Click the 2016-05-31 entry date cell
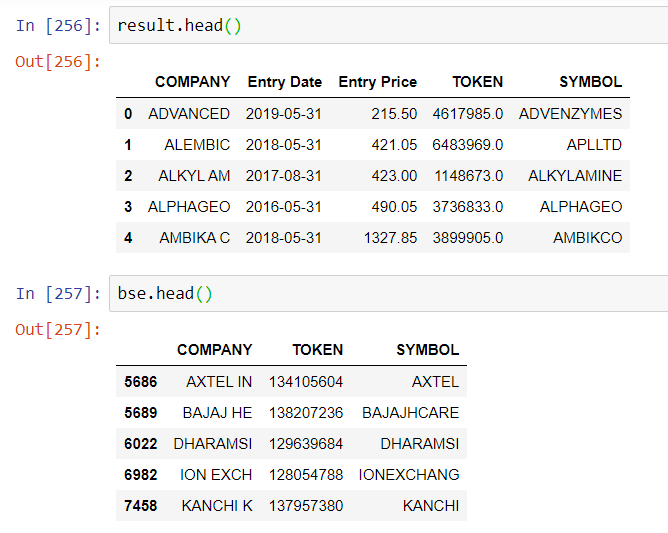 coord(284,207)
